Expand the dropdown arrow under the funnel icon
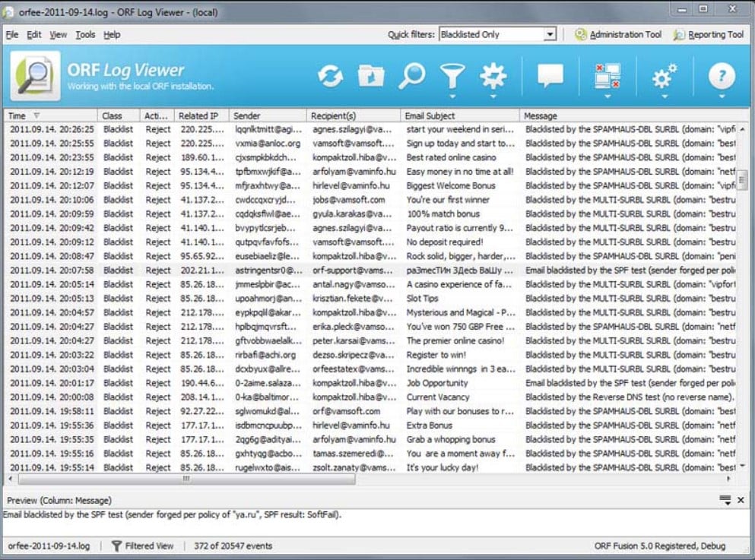This screenshot has height=560, width=755. click(452, 96)
